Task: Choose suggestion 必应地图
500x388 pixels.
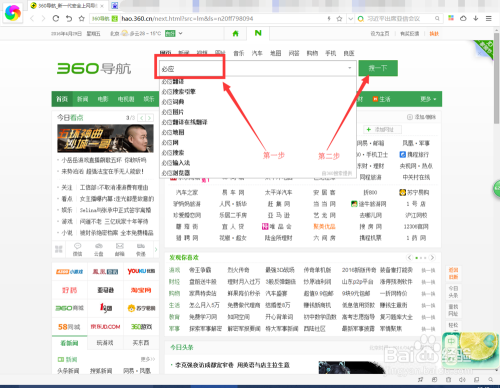Action: point(173,132)
